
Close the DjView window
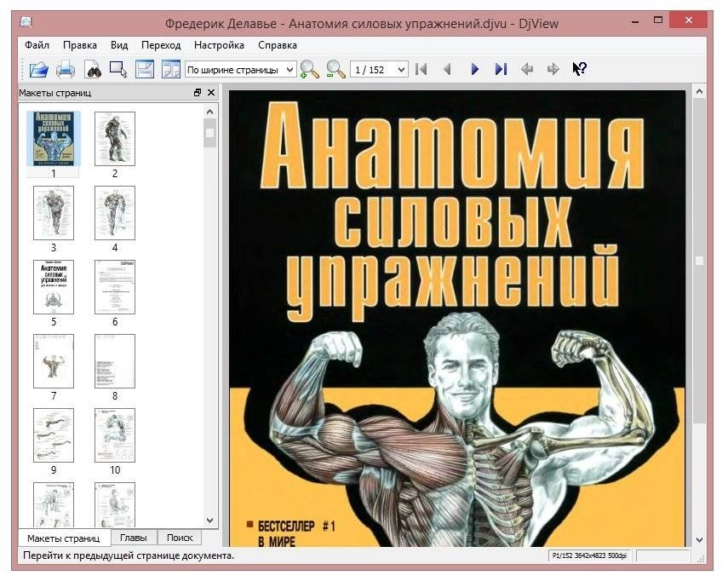(689, 20)
